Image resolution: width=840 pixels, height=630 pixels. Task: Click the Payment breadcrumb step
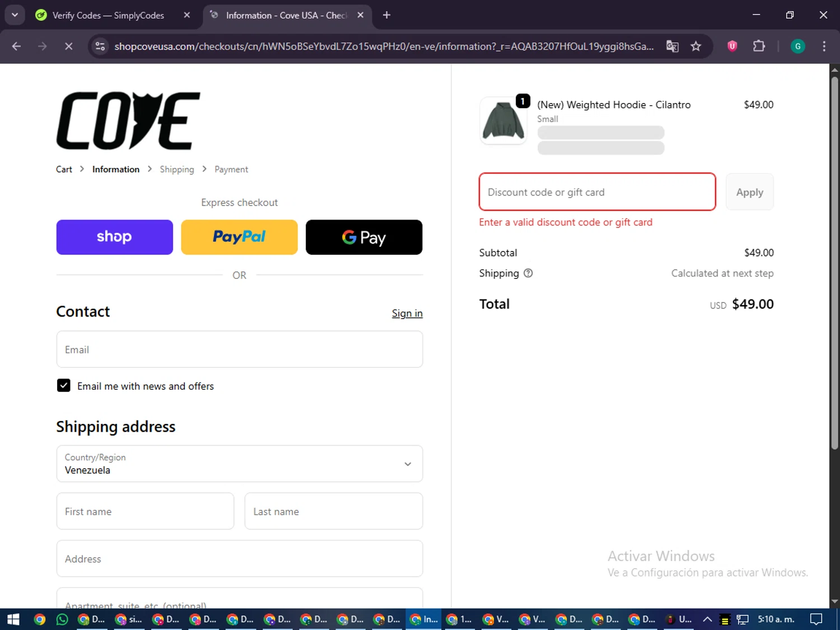point(231,169)
